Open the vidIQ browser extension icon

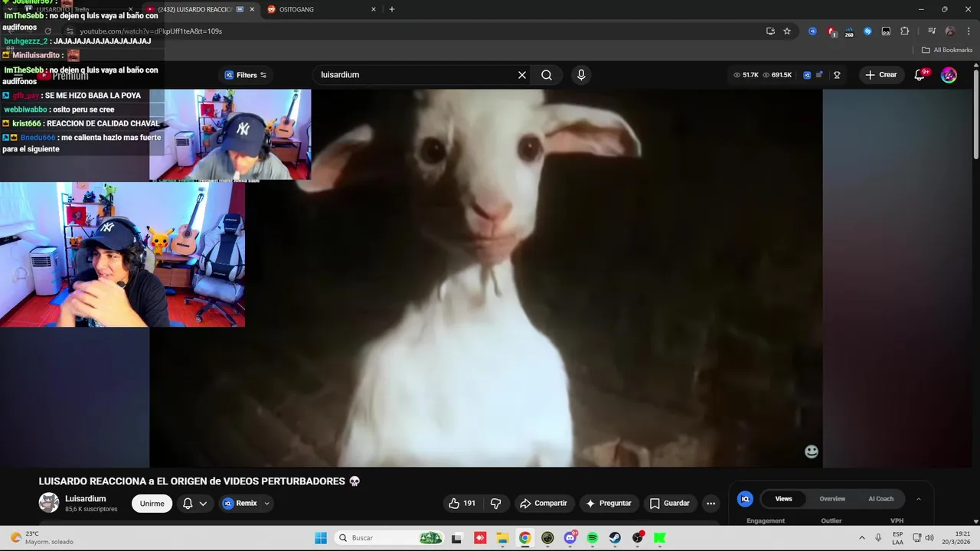[x=812, y=31]
